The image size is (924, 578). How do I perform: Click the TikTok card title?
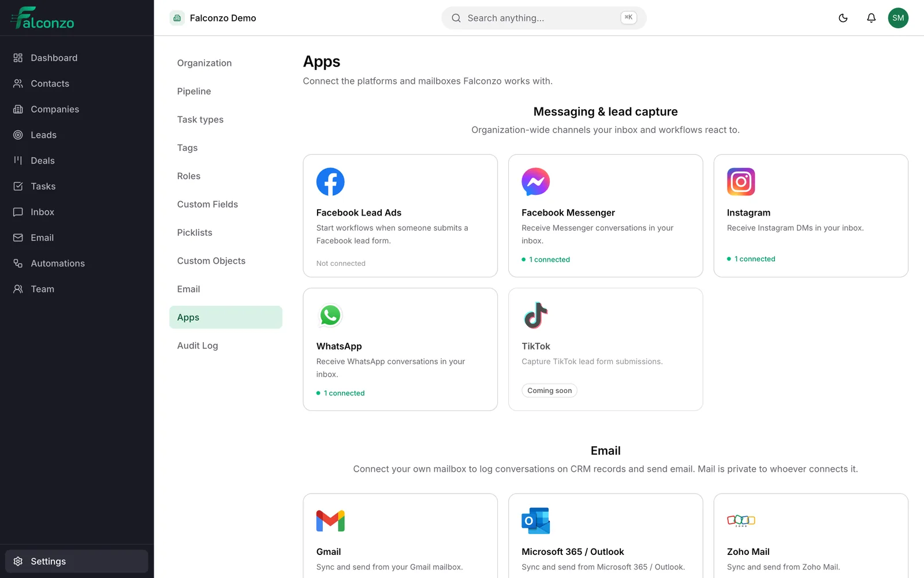536,346
